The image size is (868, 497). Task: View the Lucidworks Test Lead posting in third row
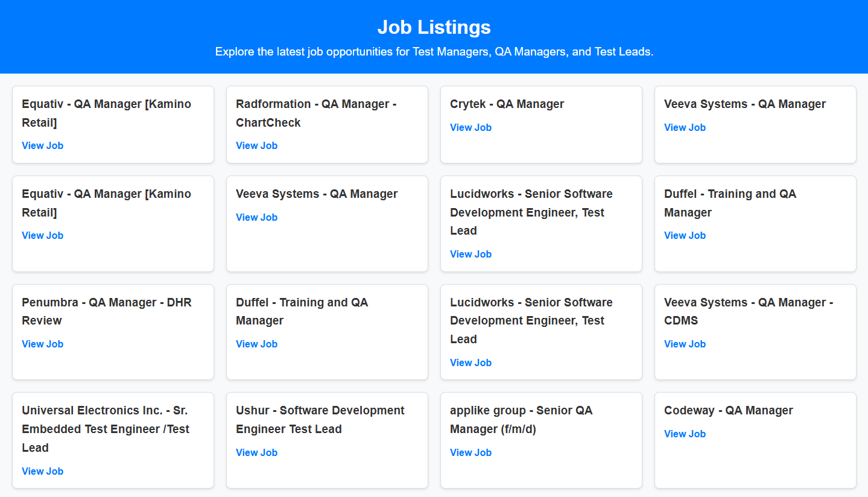[x=470, y=362]
